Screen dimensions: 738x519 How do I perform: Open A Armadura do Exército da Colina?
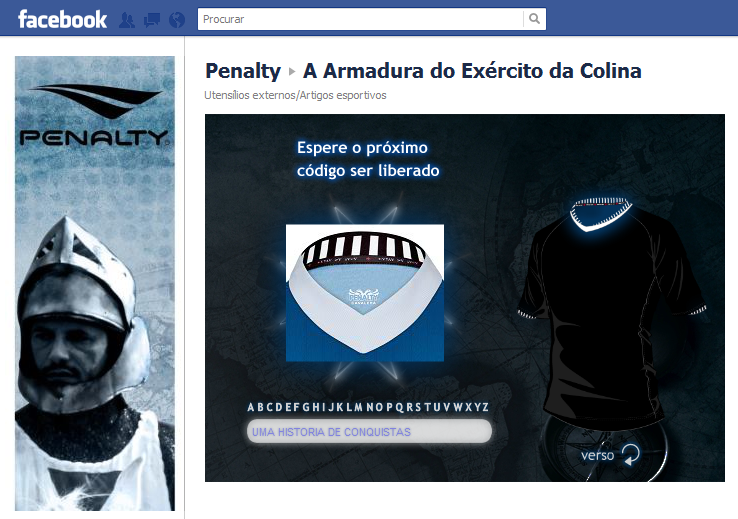pos(472,71)
